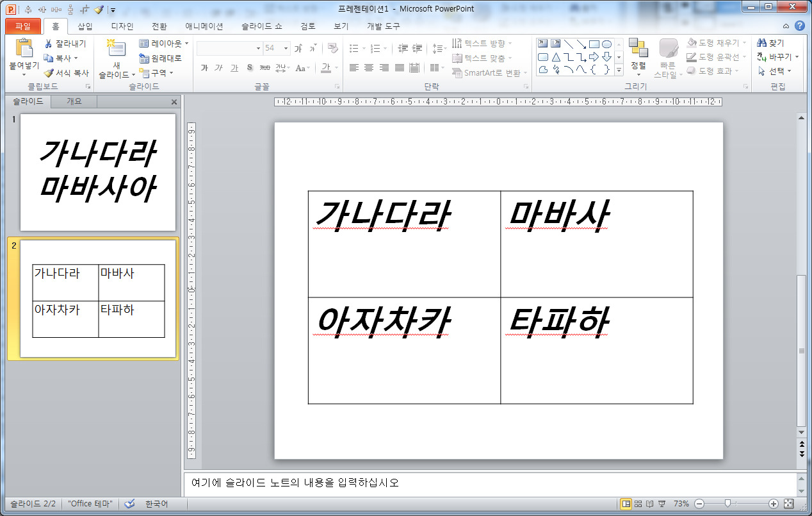Open the File (파일) tab

[x=23, y=26]
